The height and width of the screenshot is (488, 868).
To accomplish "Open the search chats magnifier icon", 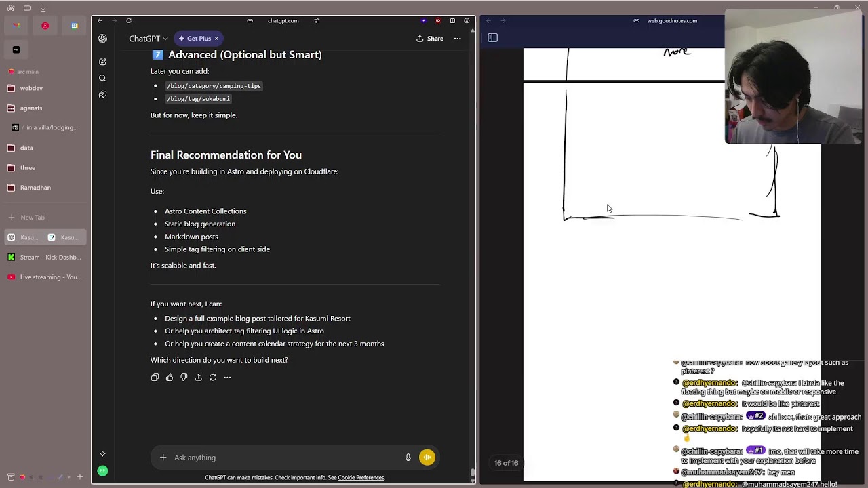I will tap(102, 78).
